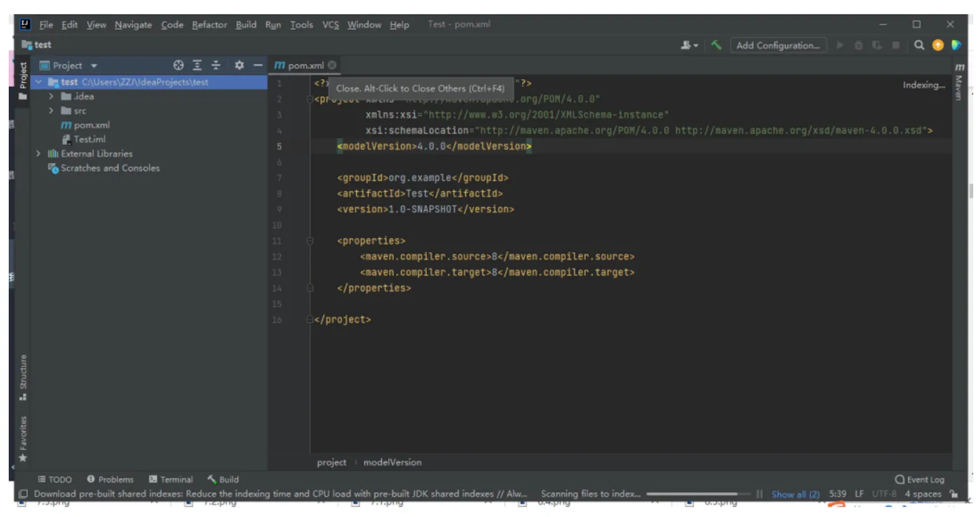This screenshot has height=517, width=980.
Task: Open the TODO tool window
Action: coord(55,479)
